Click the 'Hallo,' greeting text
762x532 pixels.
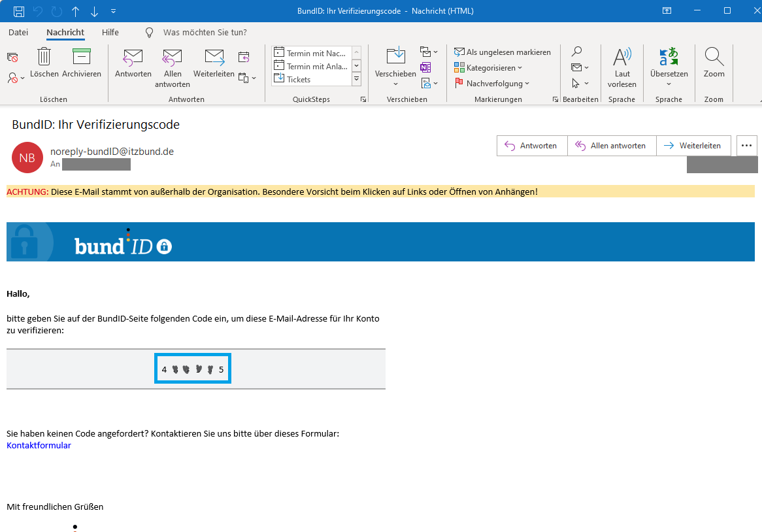[18, 294]
